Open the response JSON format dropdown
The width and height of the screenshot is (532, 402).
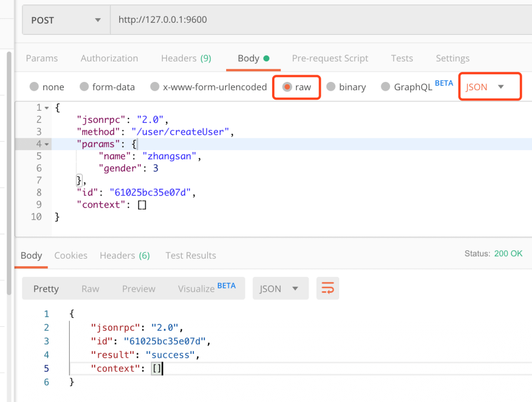280,288
